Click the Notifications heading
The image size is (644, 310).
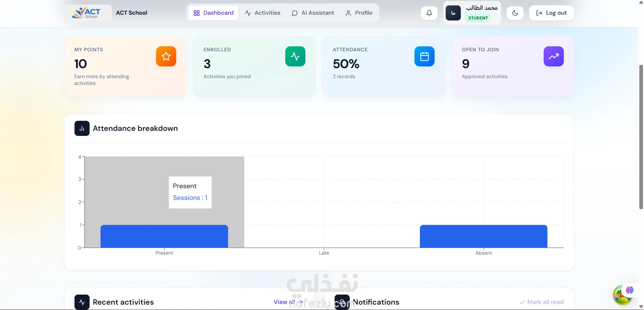tap(376, 302)
